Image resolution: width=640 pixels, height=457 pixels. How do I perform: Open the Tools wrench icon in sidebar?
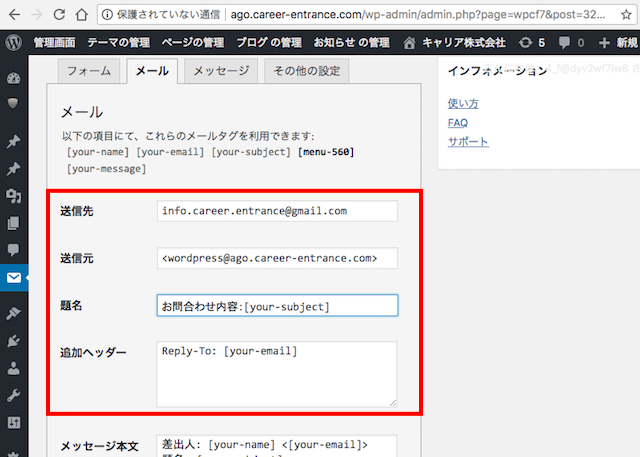coord(13,395)
